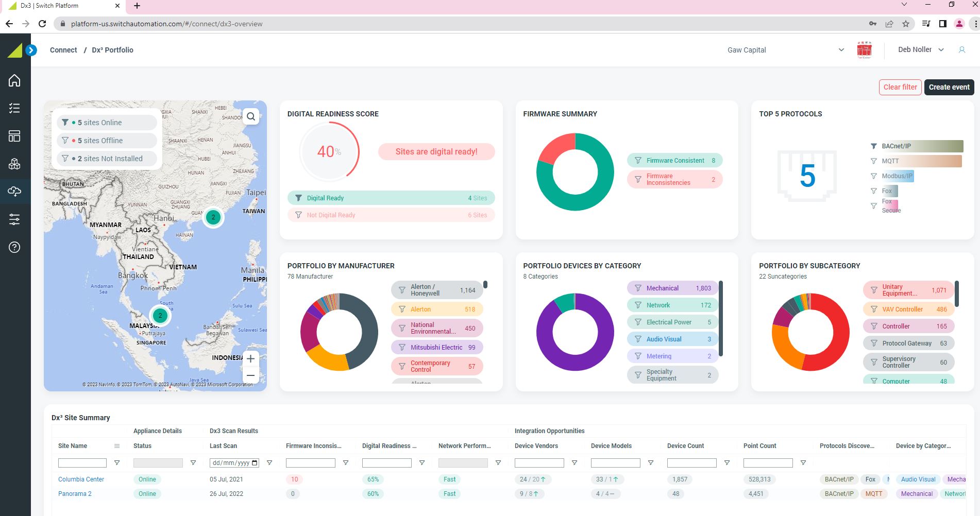
Task: Toggle the 5 sites Offline filter
Action: pos(107,141)
